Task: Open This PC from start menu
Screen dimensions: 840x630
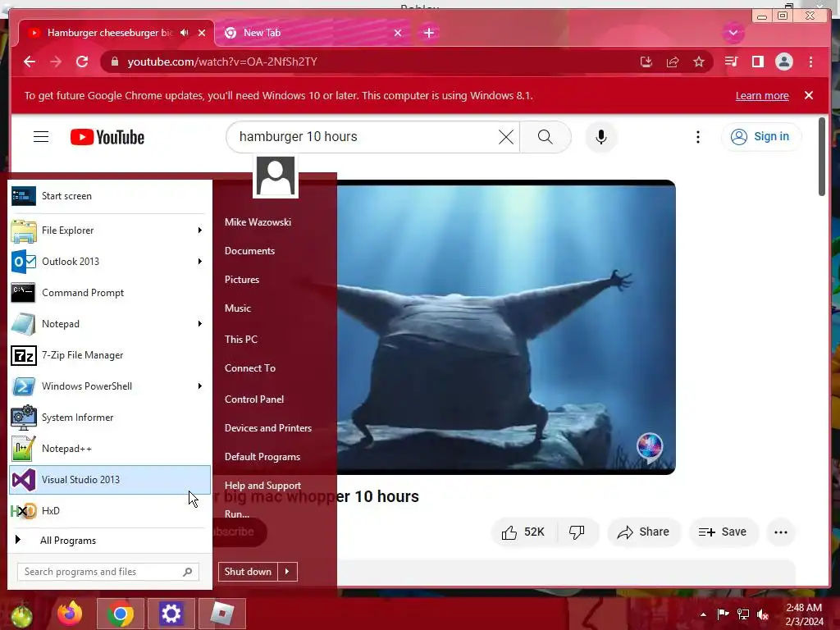Action: (x=241, y=340)
